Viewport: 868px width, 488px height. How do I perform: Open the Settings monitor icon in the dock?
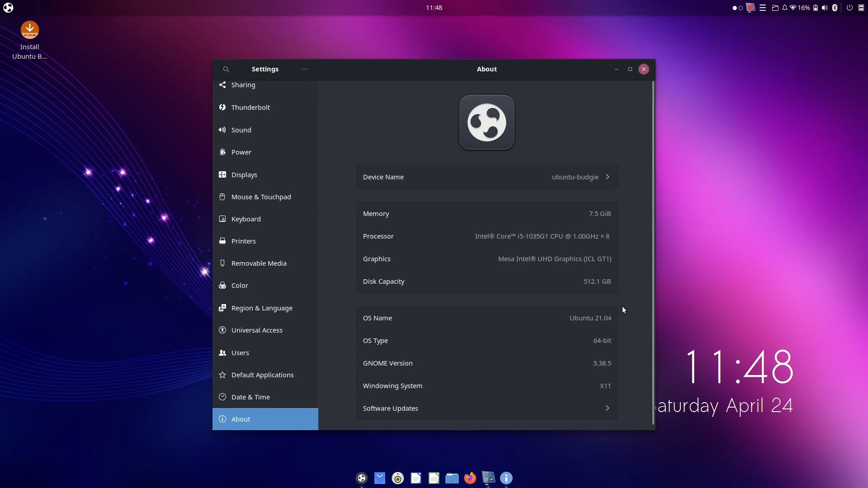[x=488, y=478]
